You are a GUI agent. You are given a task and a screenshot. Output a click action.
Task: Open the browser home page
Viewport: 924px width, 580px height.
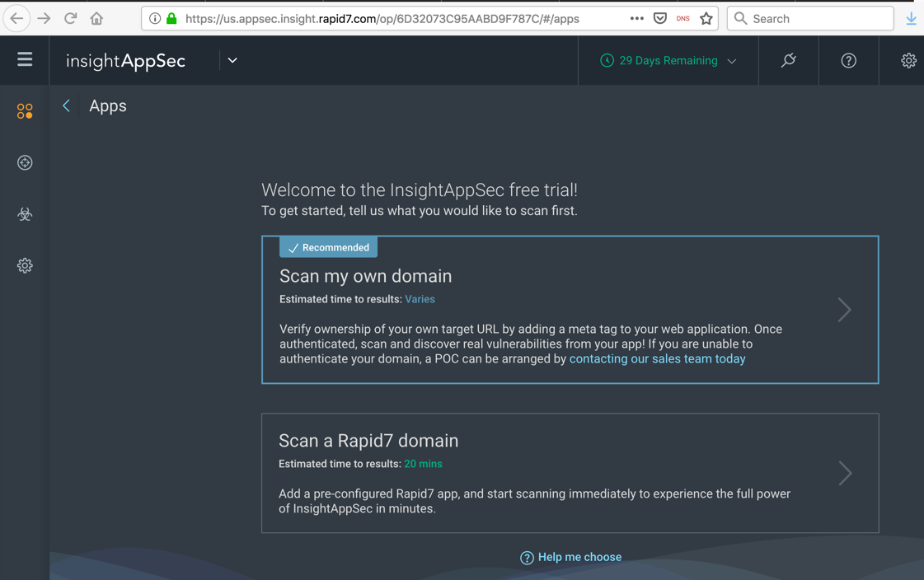click(x=96, y=19)
